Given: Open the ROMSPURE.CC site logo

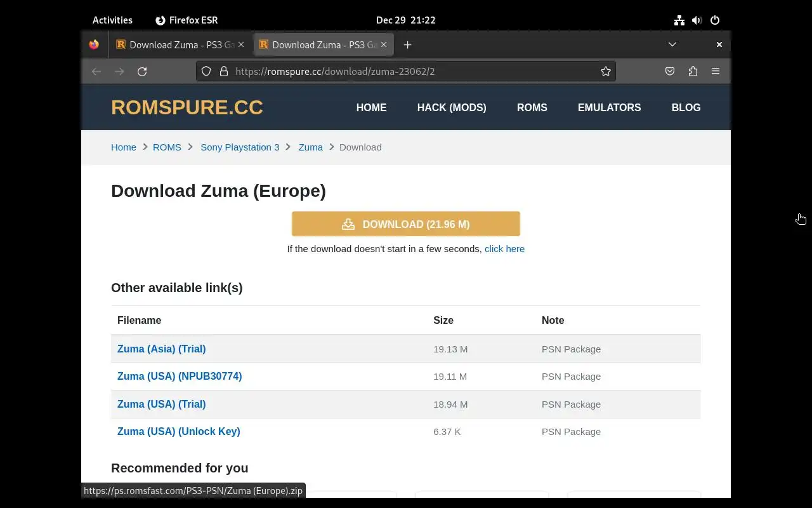Looking at the screenshot, I should tap(187, 107).
